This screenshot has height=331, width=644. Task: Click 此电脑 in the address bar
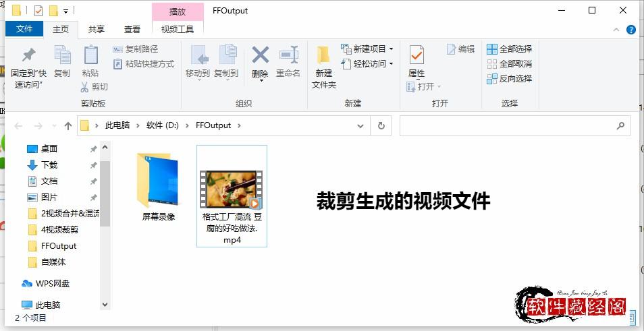tap(117, 125)
